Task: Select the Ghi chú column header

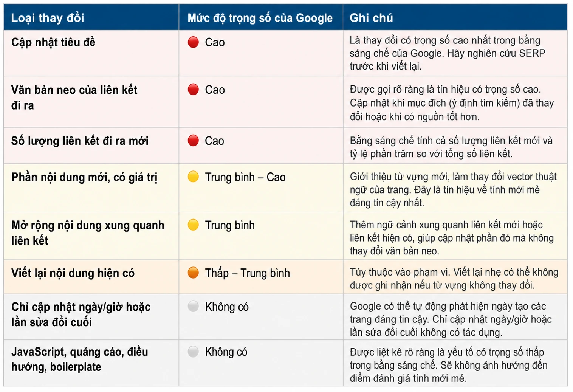Action: (x=371, y=18)
